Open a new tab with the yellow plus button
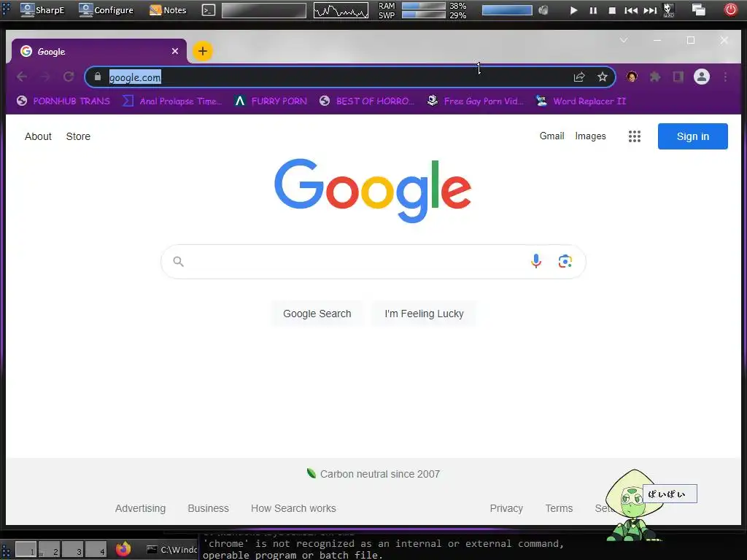The height and width of the screenshot is (560, 747). pos(203,51)
